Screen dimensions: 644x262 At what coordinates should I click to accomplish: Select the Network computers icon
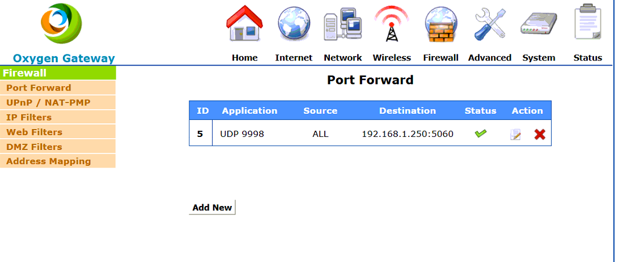[342, 25]
